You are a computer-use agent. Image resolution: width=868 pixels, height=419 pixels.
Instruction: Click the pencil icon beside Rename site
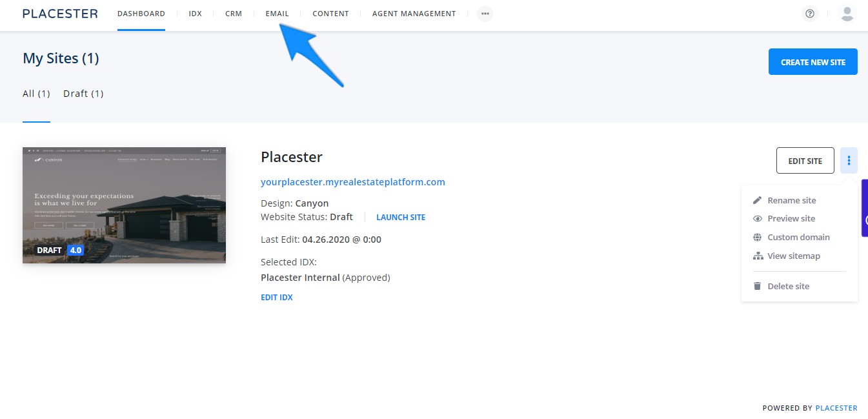(758, 200)
